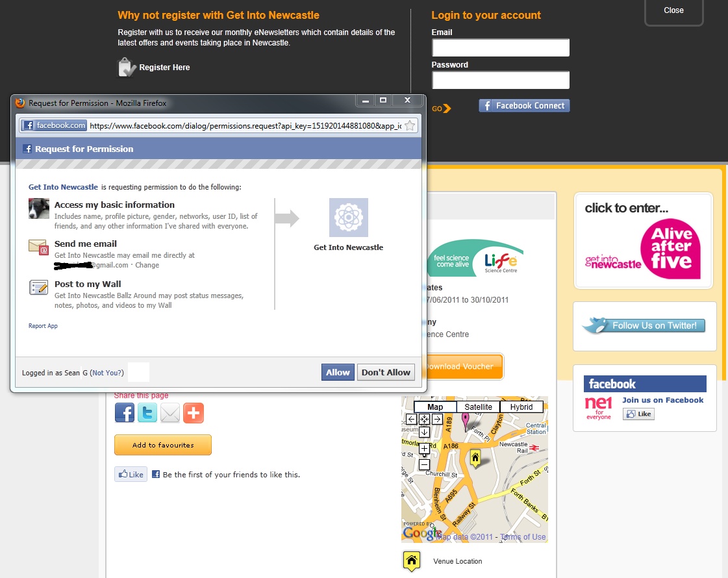Click the Like button under favourites

pyautogui.click(x=131, y=474)
